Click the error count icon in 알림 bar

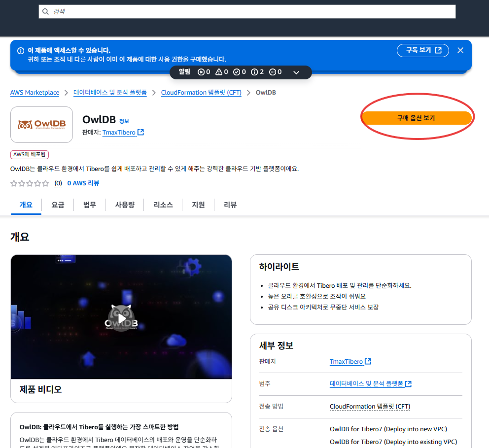[201, 72]
